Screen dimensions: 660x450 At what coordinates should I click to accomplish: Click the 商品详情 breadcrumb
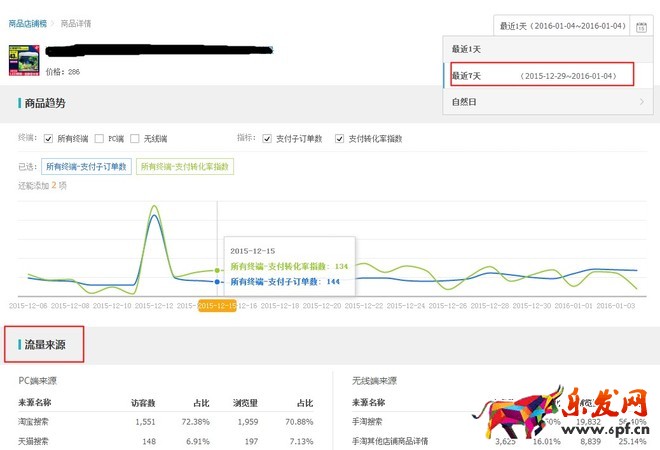tap(75, 23)
